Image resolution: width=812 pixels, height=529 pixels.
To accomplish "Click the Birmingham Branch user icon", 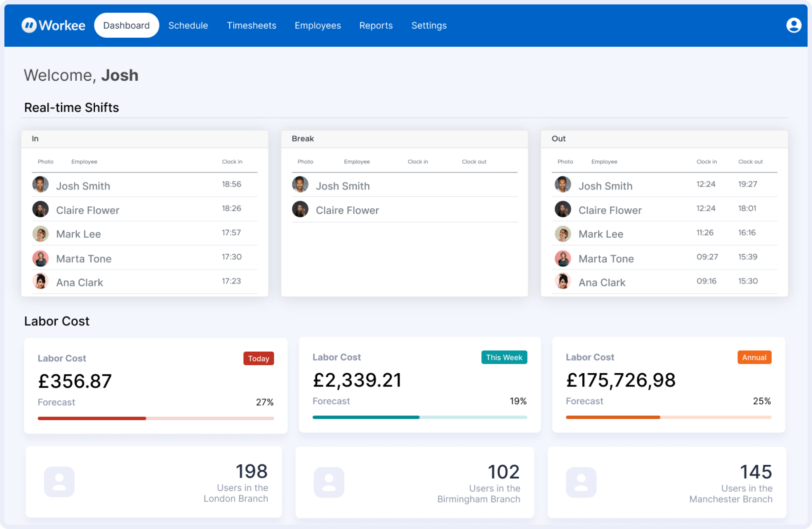I will click(329, 482).
